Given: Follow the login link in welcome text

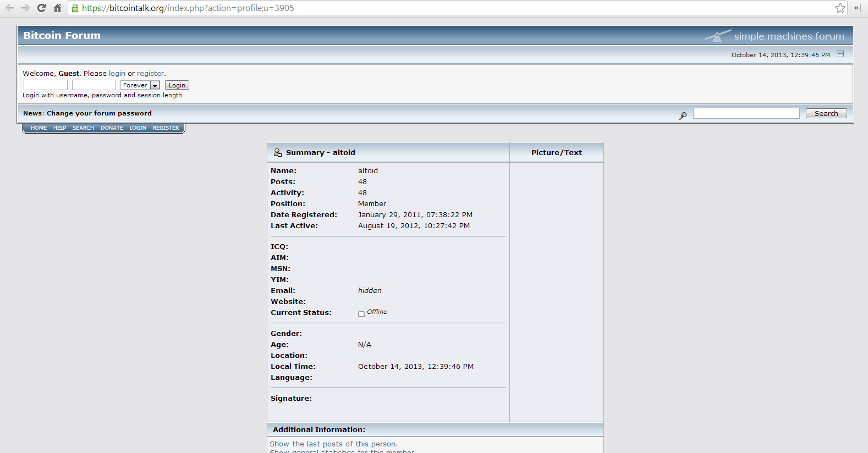Looking at the screenshot, I should (117, 73).
